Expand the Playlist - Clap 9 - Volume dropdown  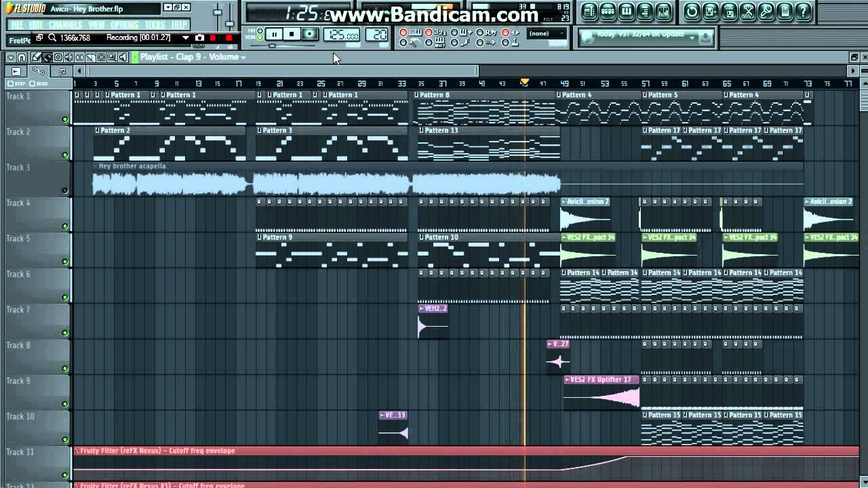pyautogui.click(x=243, y=57)
